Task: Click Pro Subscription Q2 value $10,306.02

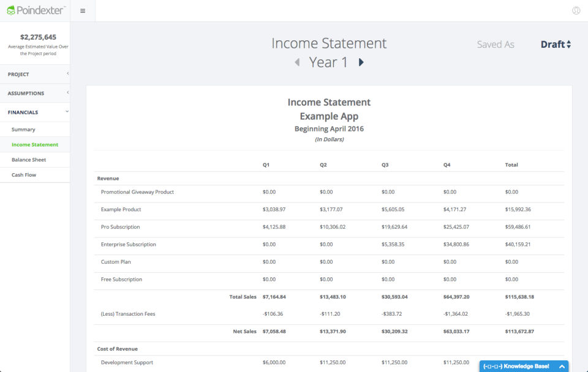Action: 333,227
